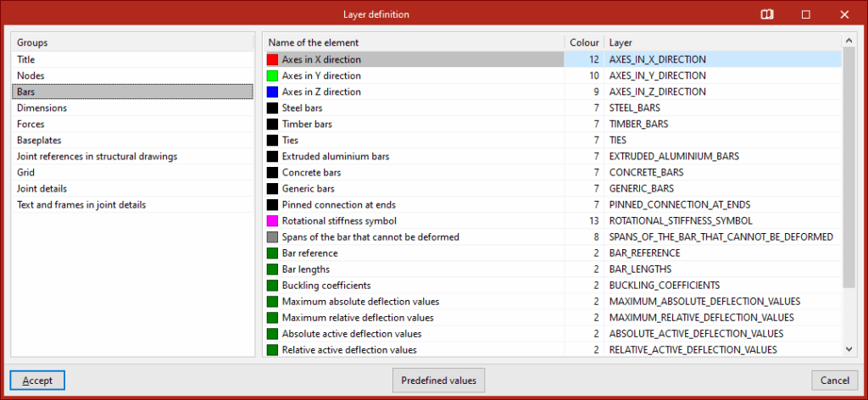Select the Bar lengths element name
868x400 pixels.
coord(305,269)
